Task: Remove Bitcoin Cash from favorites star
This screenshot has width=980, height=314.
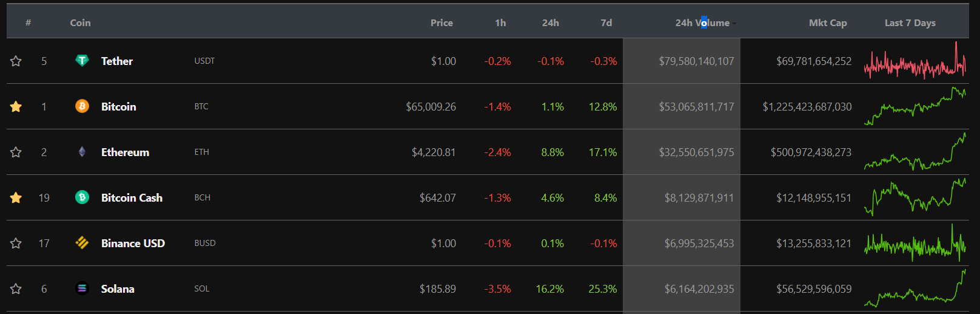Action: [x=16, y=197]
